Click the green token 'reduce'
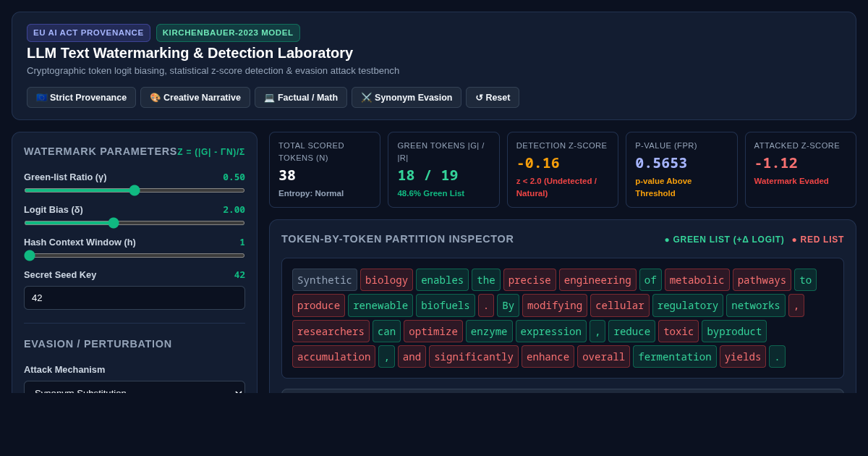The height and width of the screenshot is (456, 868). [x=631, y=332]
